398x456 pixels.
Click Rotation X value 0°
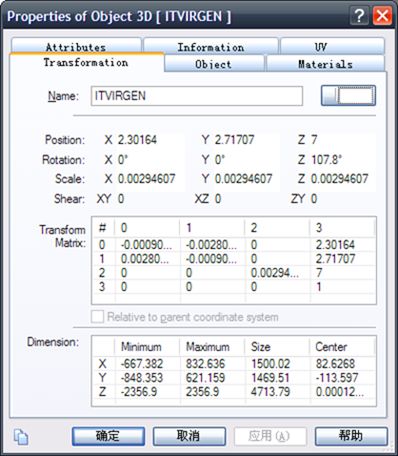point(123,160)
